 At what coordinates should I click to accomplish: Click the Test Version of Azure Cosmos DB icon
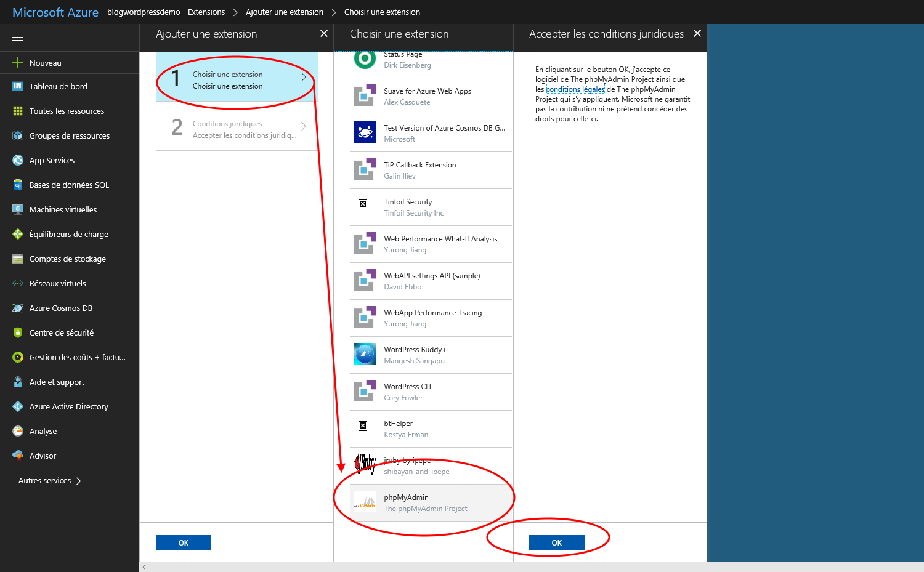pyautogui.click(x=365, y=132)
